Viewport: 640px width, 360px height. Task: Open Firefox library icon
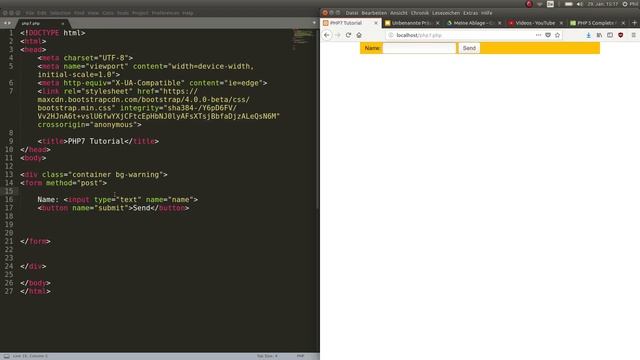click(599, 36)
